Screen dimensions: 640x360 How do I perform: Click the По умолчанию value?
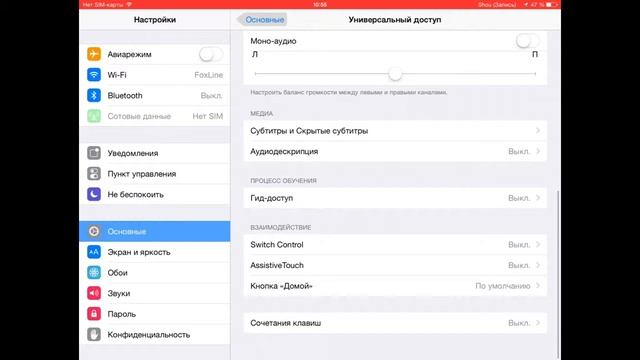[x=503, y=286]
